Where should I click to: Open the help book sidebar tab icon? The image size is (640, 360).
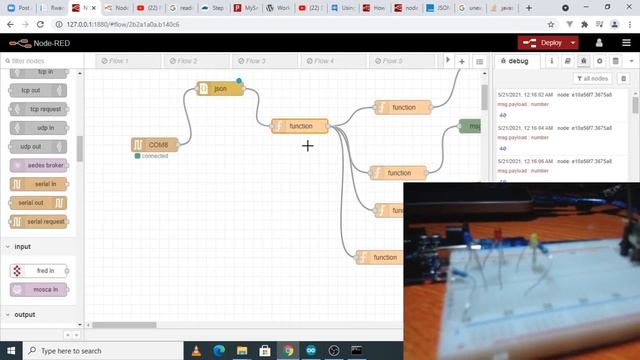[x=567, y=61]
